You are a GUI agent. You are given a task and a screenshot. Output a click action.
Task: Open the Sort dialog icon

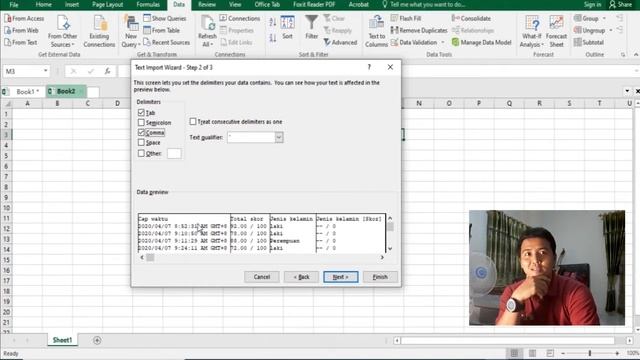287,22
